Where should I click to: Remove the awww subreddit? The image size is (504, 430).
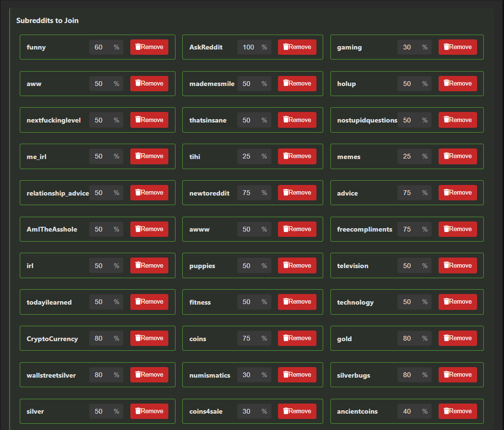click(297, 229)
